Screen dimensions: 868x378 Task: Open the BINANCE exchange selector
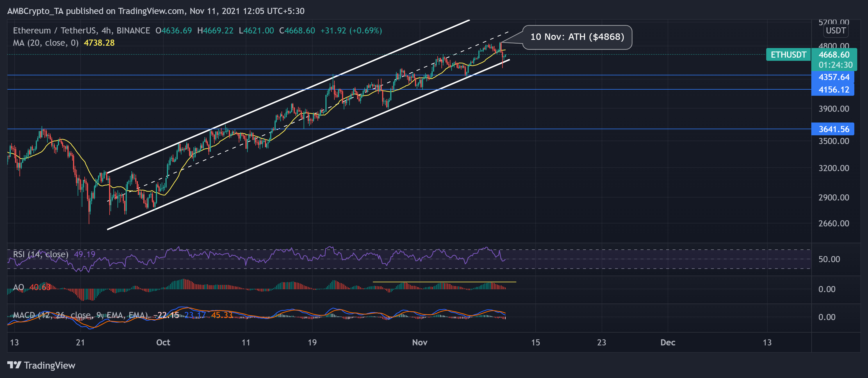pos(133,30)
